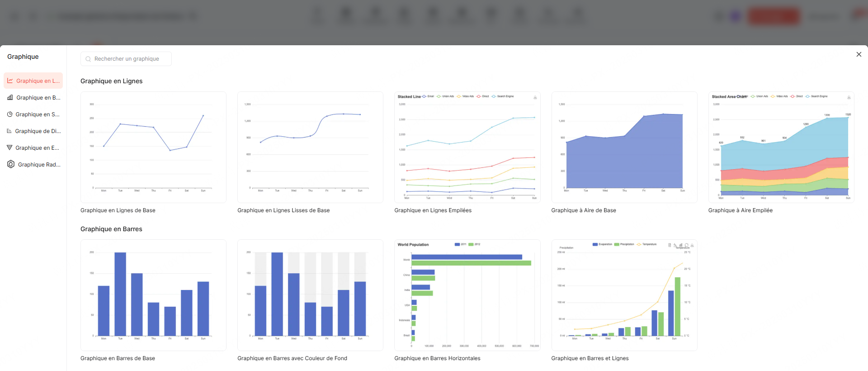
Task: Close the Graphique dialog with the X
Action: click(x=859, y=54)
